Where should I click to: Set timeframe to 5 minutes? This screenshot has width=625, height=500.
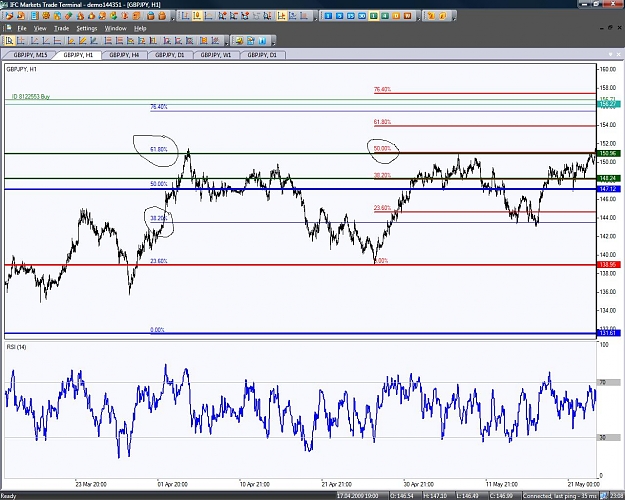click(339, 16)
